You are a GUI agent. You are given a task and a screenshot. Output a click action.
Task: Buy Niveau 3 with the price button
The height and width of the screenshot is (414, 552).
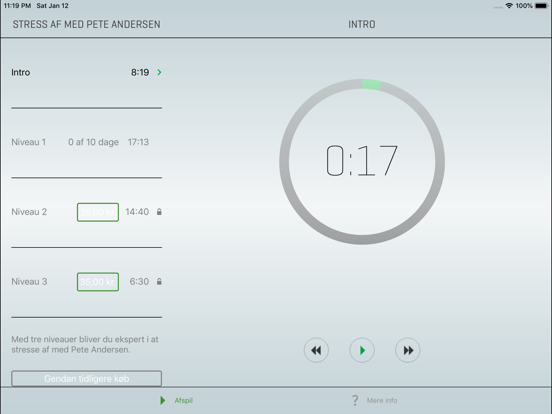pos(98,282)
